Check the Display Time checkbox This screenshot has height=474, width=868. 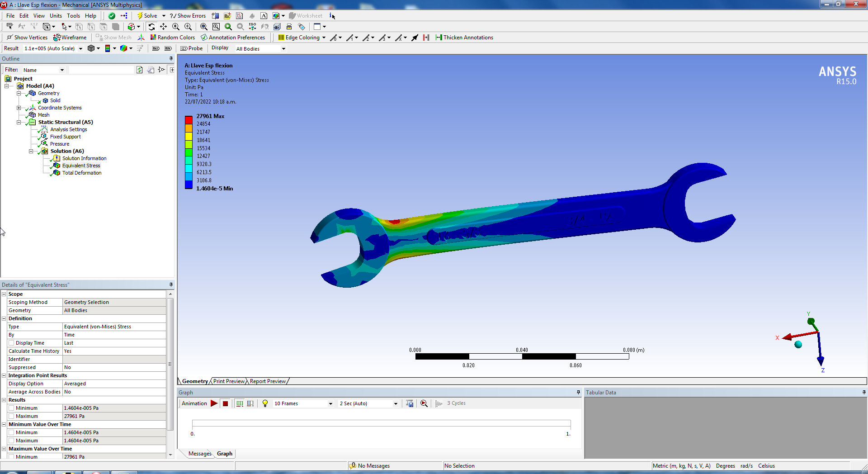tap(11, 343)
